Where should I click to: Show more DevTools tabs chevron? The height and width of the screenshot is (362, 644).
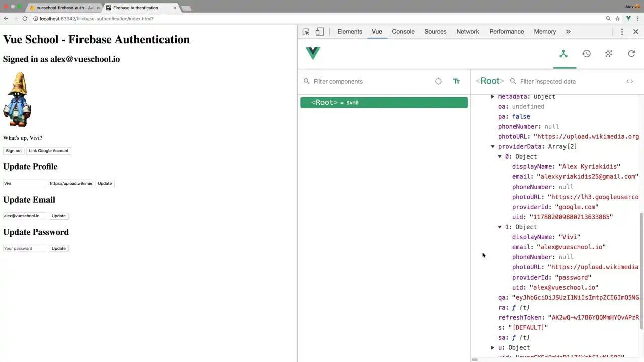(x=568, y=32)
